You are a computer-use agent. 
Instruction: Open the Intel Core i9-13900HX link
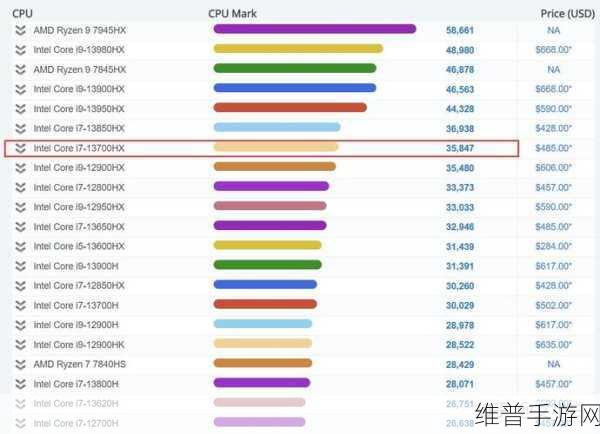click(x=79, y=89)
